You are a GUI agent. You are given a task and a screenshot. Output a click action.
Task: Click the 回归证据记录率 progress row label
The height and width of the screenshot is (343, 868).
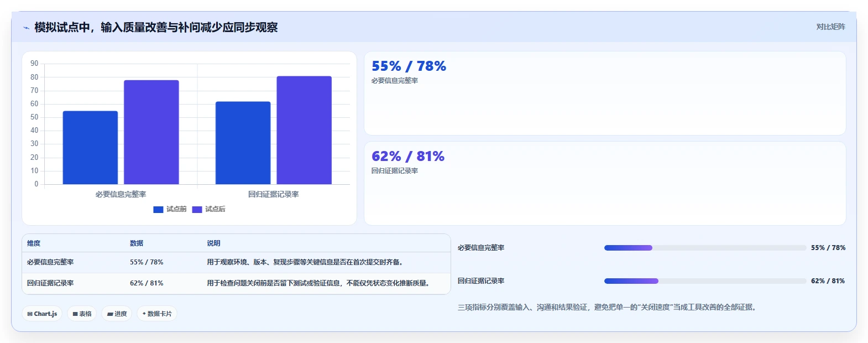click(481, 281)
